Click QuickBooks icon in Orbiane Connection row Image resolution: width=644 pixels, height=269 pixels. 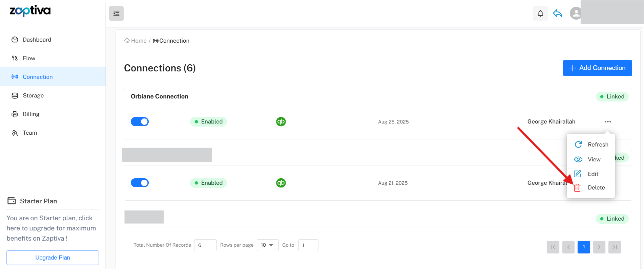[x=281, y=121]
